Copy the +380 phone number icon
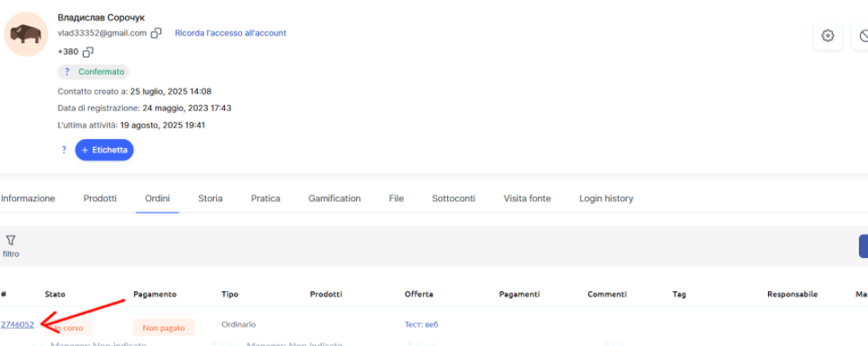 tap(87, 52)
